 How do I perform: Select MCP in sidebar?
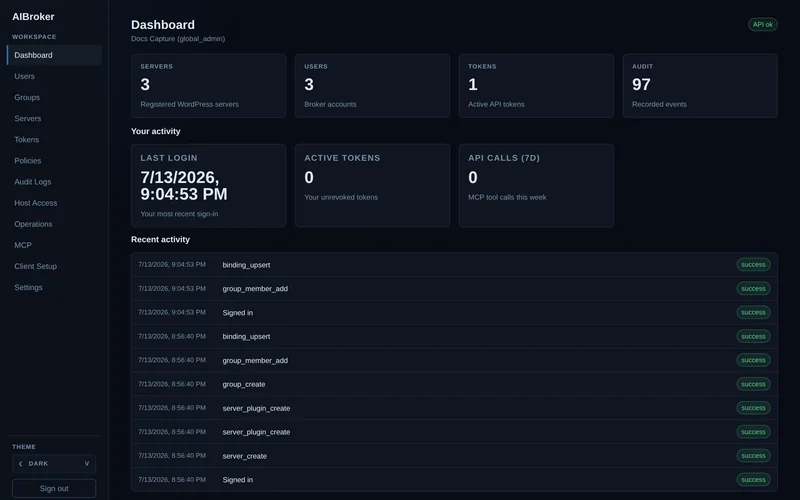54,245
